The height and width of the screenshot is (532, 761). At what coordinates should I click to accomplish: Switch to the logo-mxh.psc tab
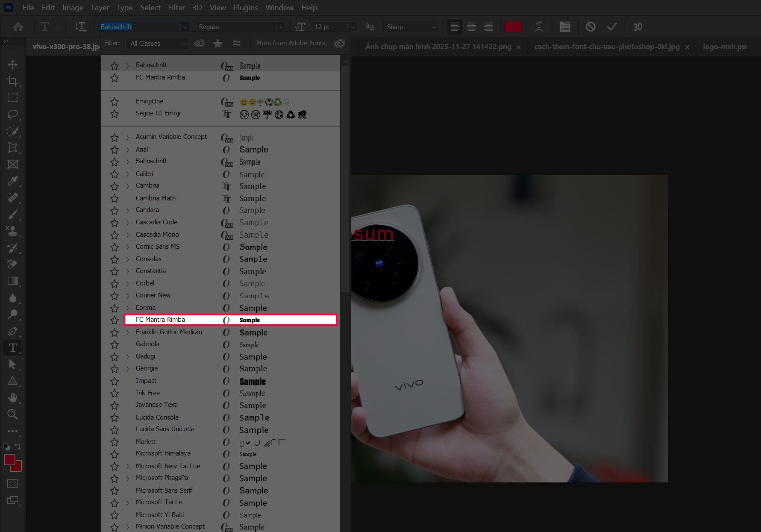click(725, 47)
